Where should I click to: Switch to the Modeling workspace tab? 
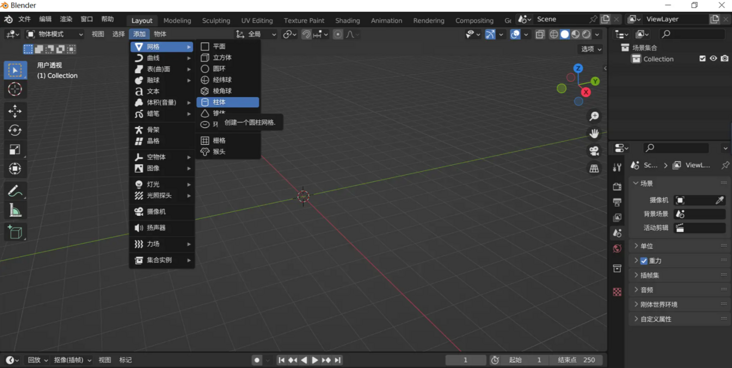pyautogui.click(x=177, y=21)
